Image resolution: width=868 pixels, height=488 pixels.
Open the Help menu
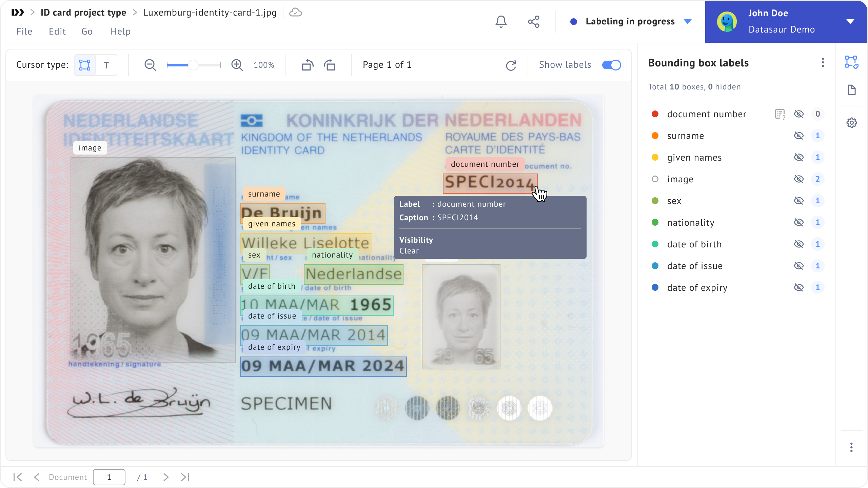[120, 32]
